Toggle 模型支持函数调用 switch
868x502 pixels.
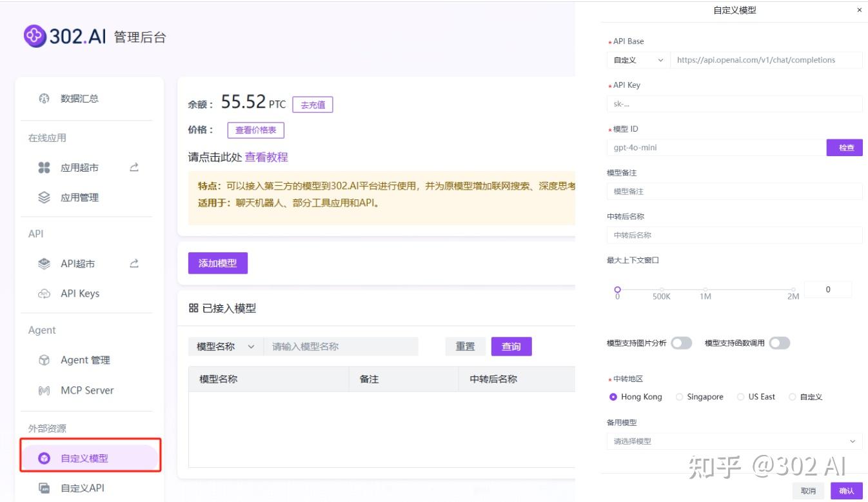780,343
